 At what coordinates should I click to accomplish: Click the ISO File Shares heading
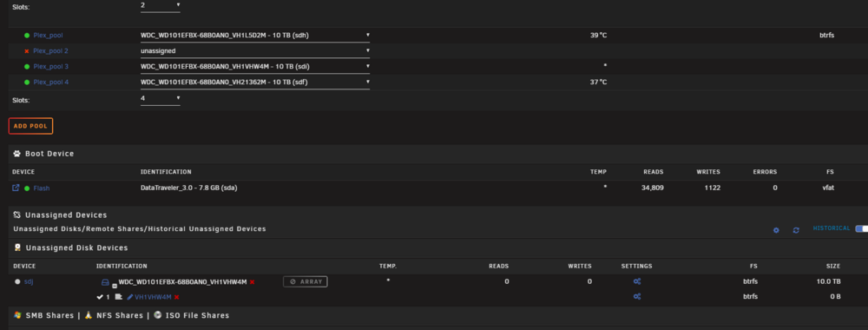click(x=197, y=315)
